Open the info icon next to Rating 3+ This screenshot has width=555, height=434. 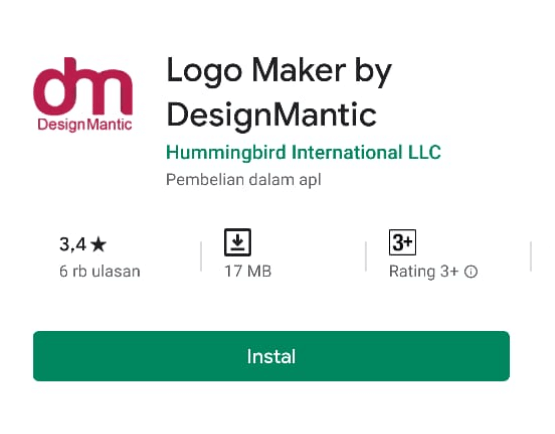point(471,272)
